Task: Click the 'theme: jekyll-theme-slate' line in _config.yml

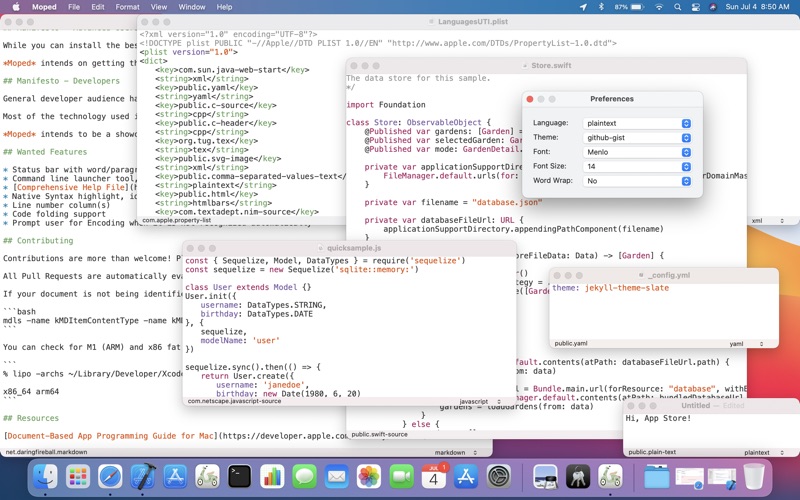Action: 610,288
